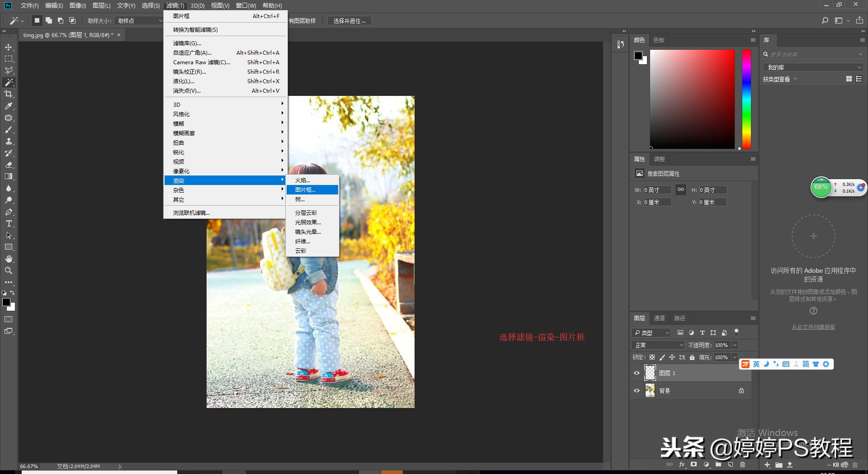The width and height of the screenshot is (868, 474).
Task: Select the Eyedropper tool
Action: pyautogui.click(x=9, y=106)
